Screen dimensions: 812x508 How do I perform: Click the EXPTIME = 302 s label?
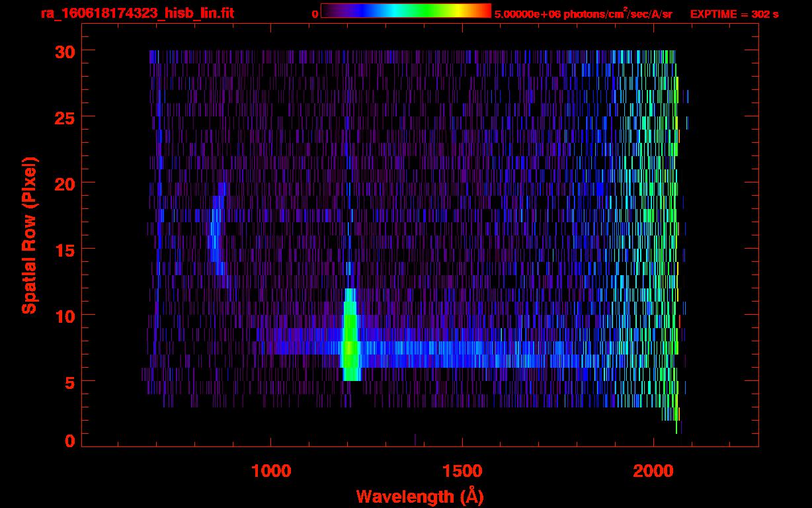tap(734, 14)
